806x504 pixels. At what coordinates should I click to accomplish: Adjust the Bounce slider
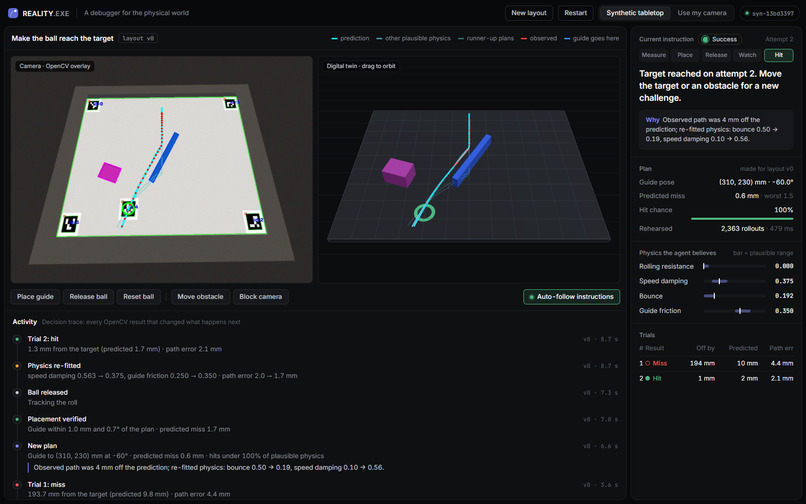tap(735, 296)
